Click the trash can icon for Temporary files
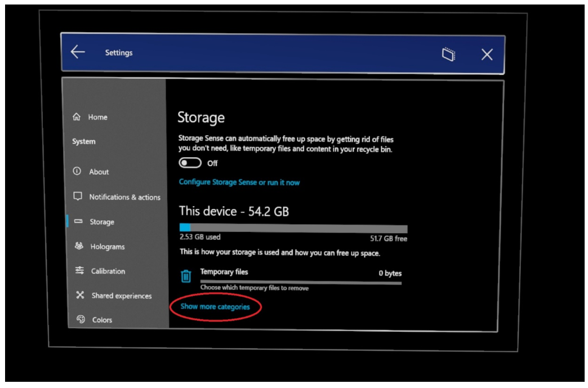Image resolution: width=588 pixels, height=388 pixels. click(186, 276)
